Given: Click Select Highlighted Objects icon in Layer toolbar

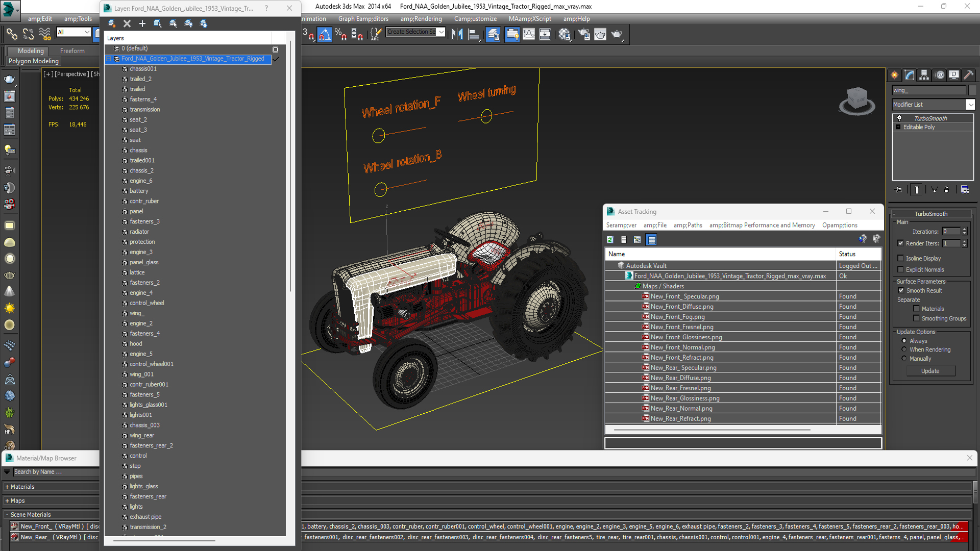Looking at the screenshot, I should pos(158,23).
